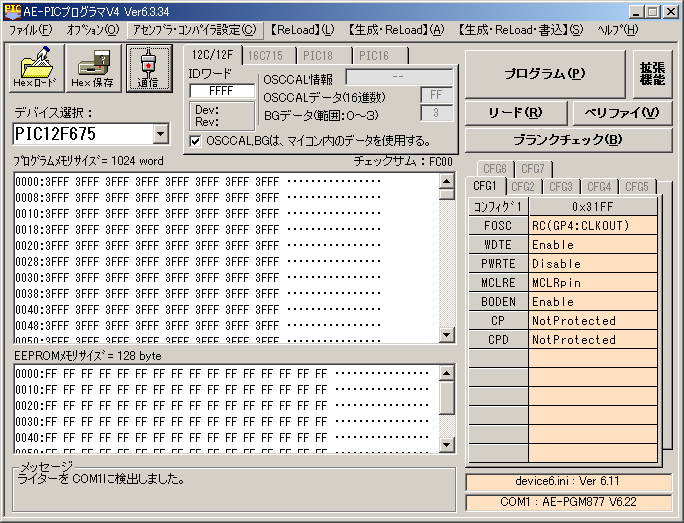This screenshot has width=684, height=523.
Task: Select the 16C715 tab
Action: coord(265,56)
